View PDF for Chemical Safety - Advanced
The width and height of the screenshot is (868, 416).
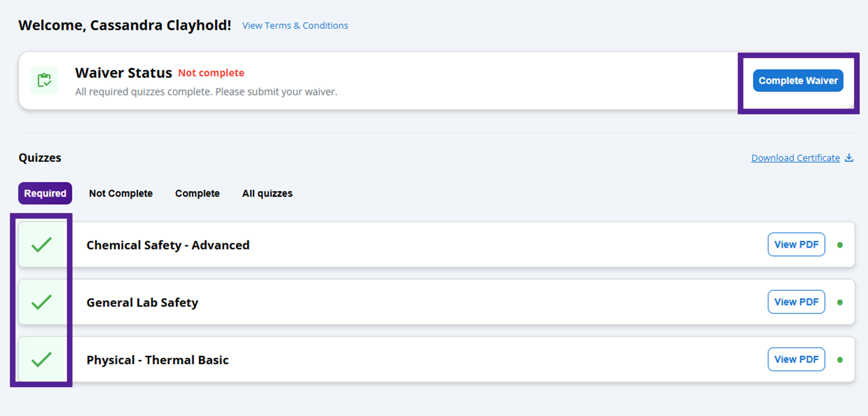(x=796, y=244)
